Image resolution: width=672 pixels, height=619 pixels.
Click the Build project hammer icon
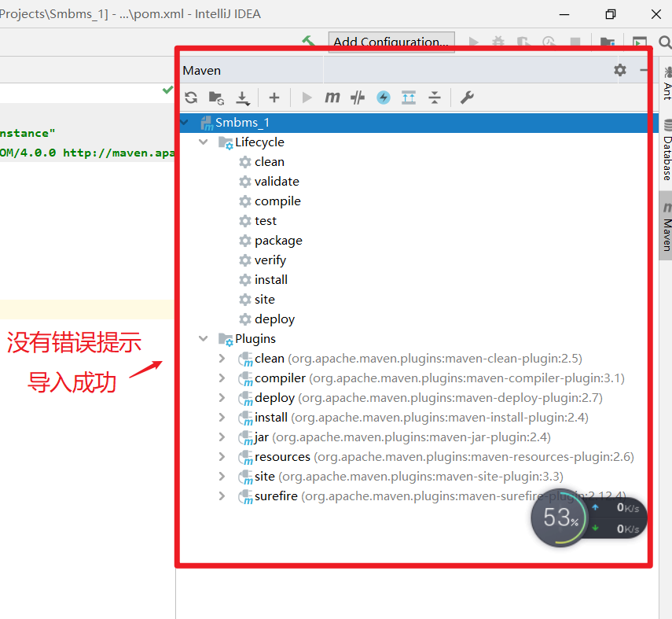pos(309,41)
